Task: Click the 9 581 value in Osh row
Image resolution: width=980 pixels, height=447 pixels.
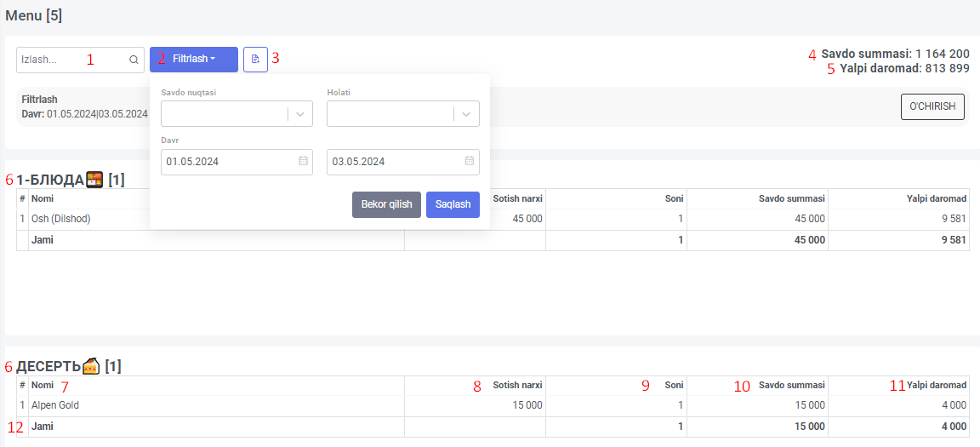Action: (x=954, y=220)
